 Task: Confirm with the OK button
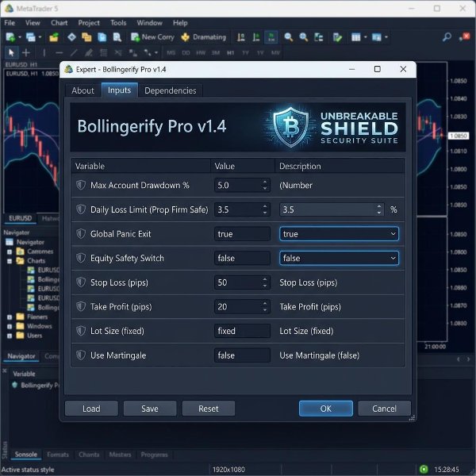pyautogui.click(x=326, y=409)
